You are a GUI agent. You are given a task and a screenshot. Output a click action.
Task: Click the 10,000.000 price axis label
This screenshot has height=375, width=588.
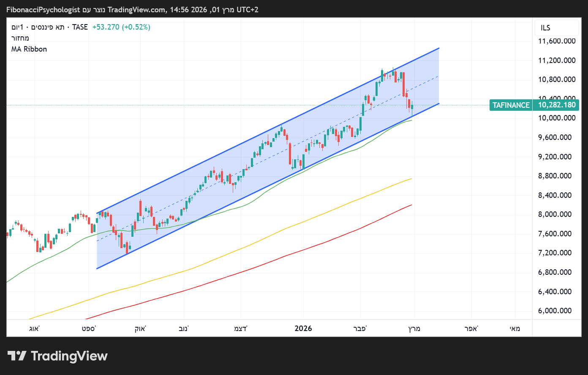[557, 118]
